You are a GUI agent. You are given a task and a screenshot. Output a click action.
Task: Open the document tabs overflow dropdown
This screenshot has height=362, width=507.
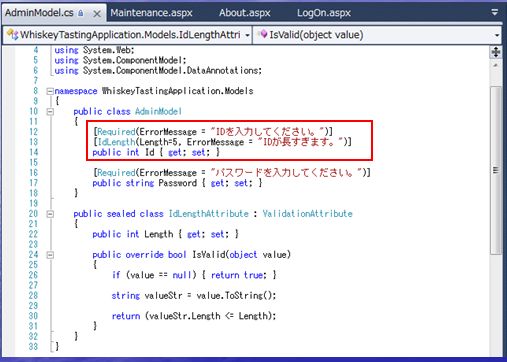coord(495,12)
